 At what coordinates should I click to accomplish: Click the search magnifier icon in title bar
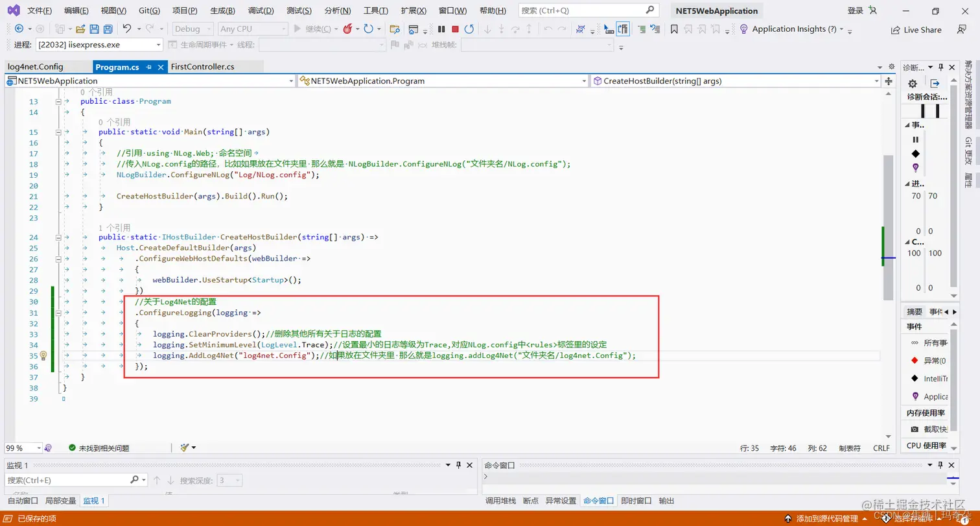tap(650, 10)
